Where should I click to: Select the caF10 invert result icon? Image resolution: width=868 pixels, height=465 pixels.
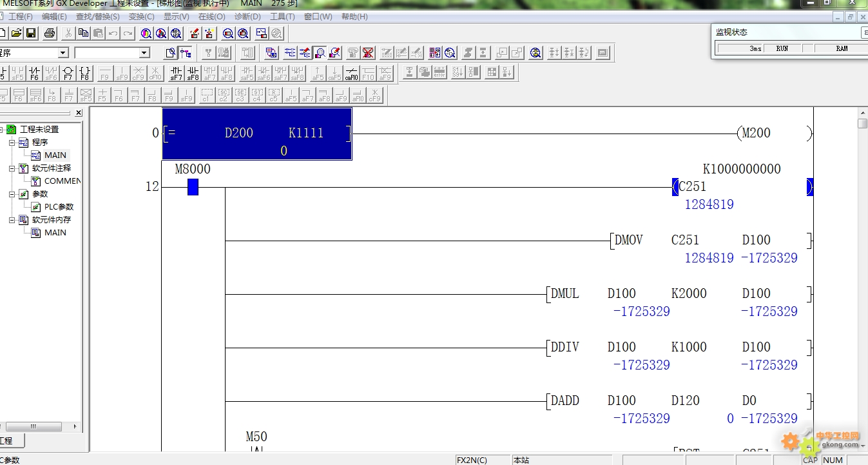(351, 74)
